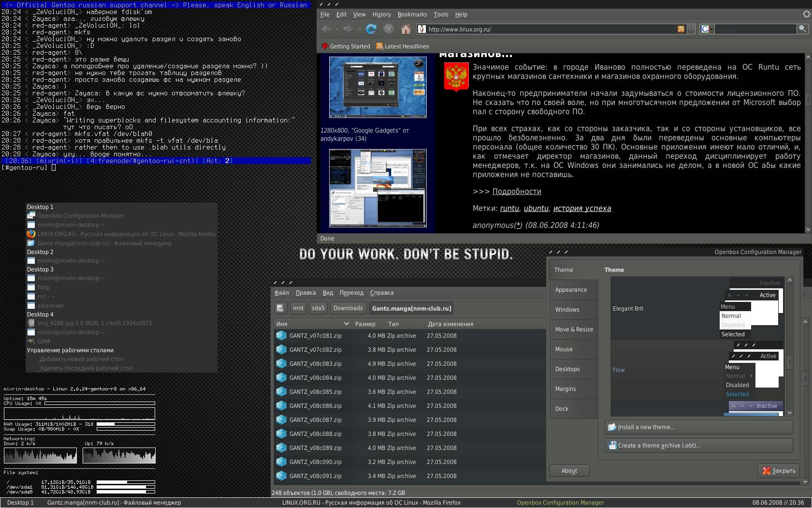Click About button in Openbox config
Image resolution: width=812 pixels, height=508 pixels.
click(569, 471)
